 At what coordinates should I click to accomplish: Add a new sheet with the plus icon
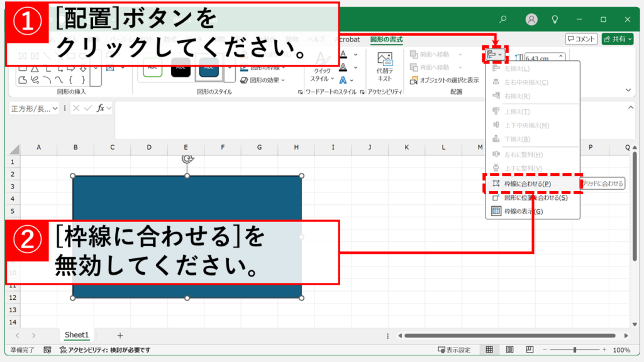click(x=120, y=336)
